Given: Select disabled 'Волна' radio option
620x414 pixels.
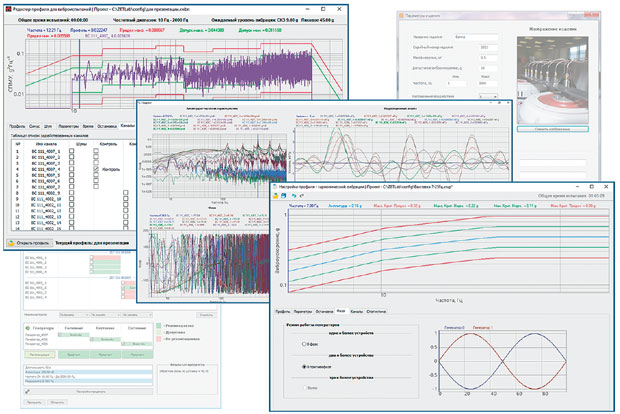Looking at the screenshot, I should [x=304, y=388].
